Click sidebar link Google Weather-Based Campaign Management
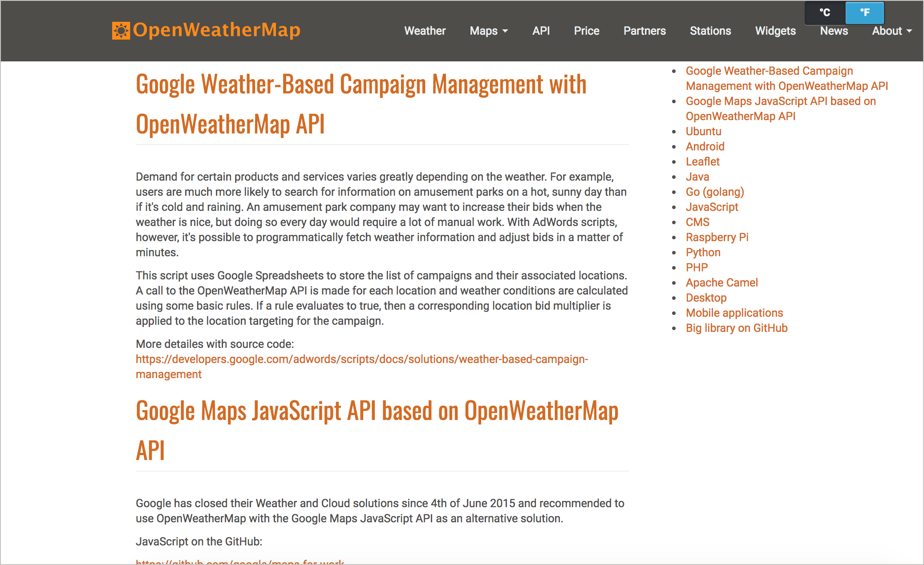The image size is (924, 565). coord(786,78)
